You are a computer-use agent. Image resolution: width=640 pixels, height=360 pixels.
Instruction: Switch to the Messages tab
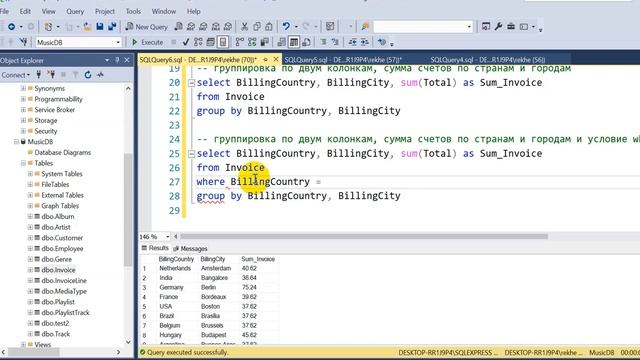(190, 249)
